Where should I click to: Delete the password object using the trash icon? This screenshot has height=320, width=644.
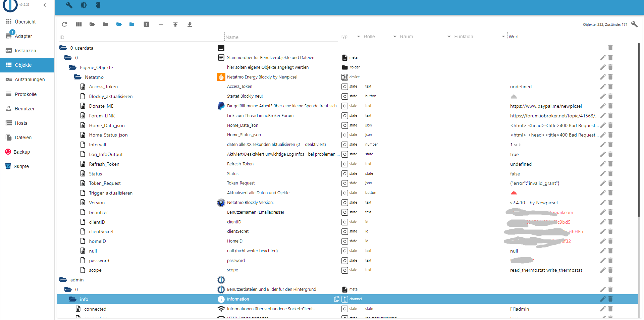pyautogui.click(x=610, y=260)
